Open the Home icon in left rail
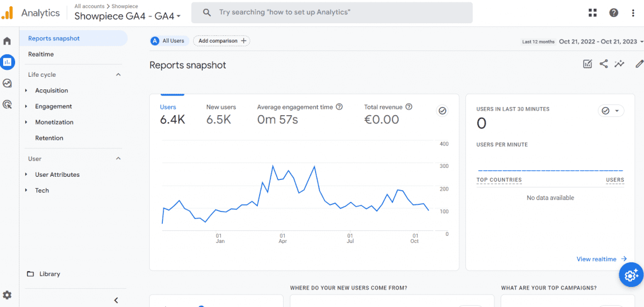 [x=7, y=41]
